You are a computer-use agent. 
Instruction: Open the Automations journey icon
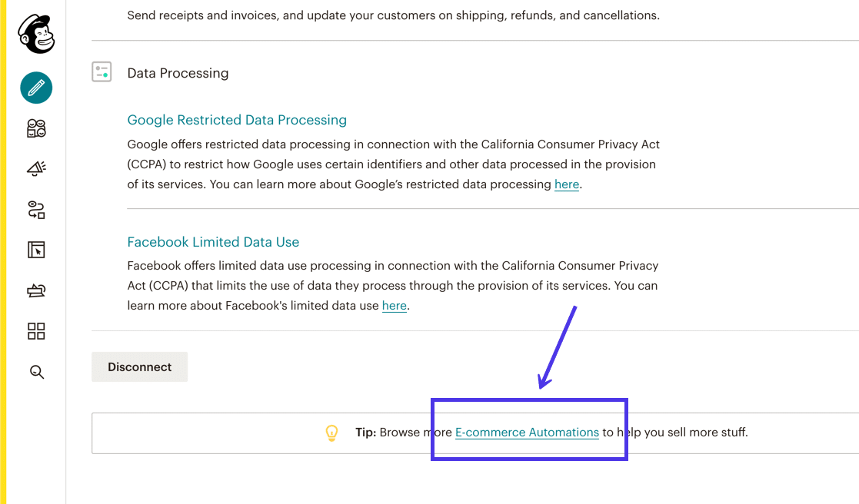pyautogui.click(x=36, y=210)
